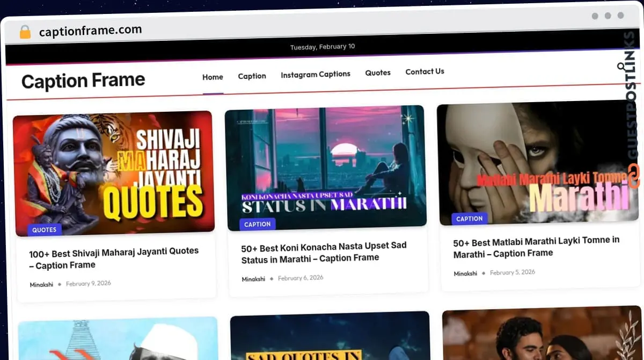This screenshot has width=644, height=360.
Task: Open Shivaji Maharaj Jayanti Quotes thumbnail
Action: tap(113, 172)
